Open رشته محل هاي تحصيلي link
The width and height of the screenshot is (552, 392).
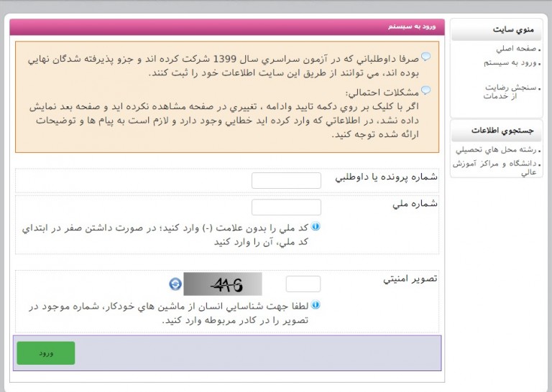[x=498, y=150]
